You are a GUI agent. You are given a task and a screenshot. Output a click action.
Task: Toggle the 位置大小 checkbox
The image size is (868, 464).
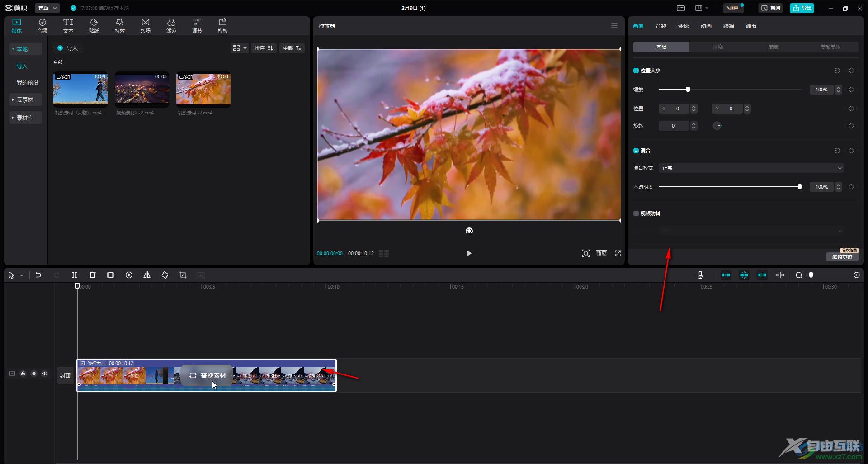coord(636,71)
